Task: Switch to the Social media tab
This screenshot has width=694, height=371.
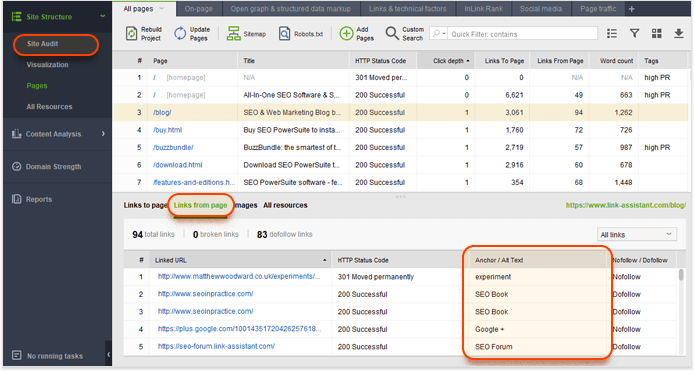Action: tap(540, 9)
